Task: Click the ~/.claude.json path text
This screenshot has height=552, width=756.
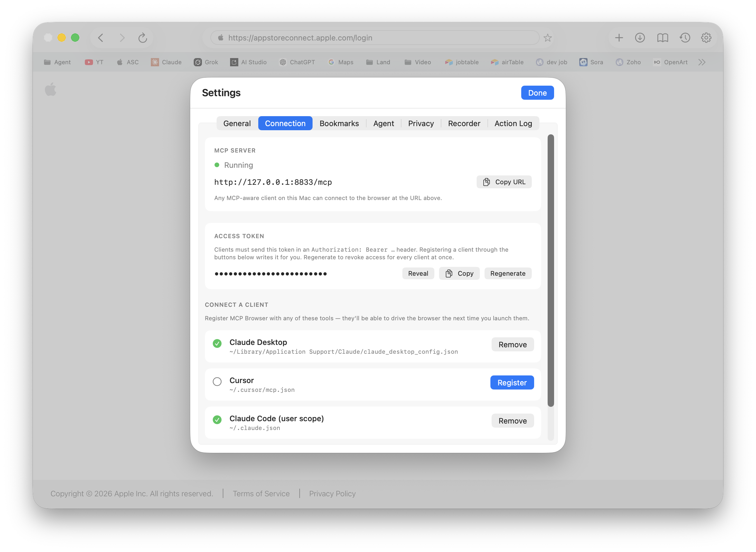Action: 255,428
